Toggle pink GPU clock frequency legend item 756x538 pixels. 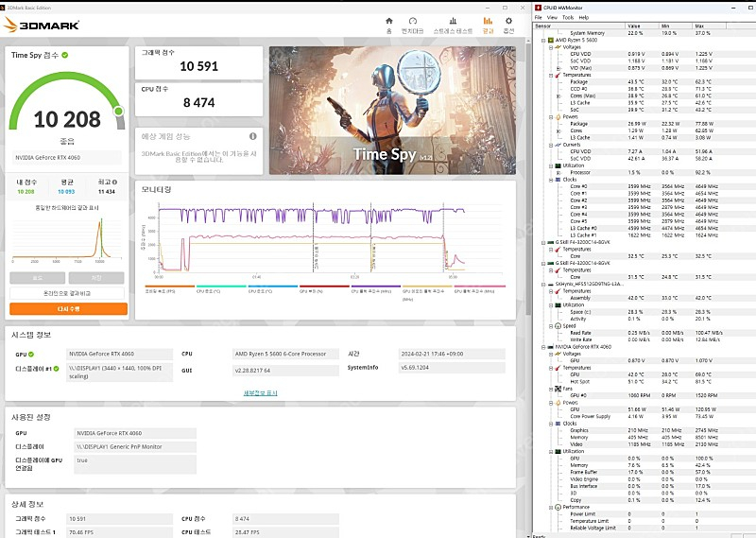coord(479,289)
